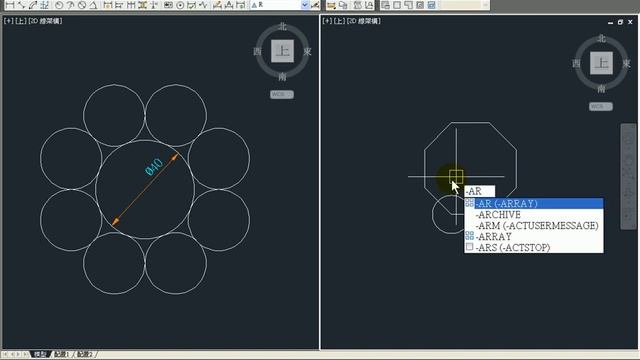This screenshot has width=640, height=360.
Task: Click 西 on left viewport ViewCube
Action: 257,51
